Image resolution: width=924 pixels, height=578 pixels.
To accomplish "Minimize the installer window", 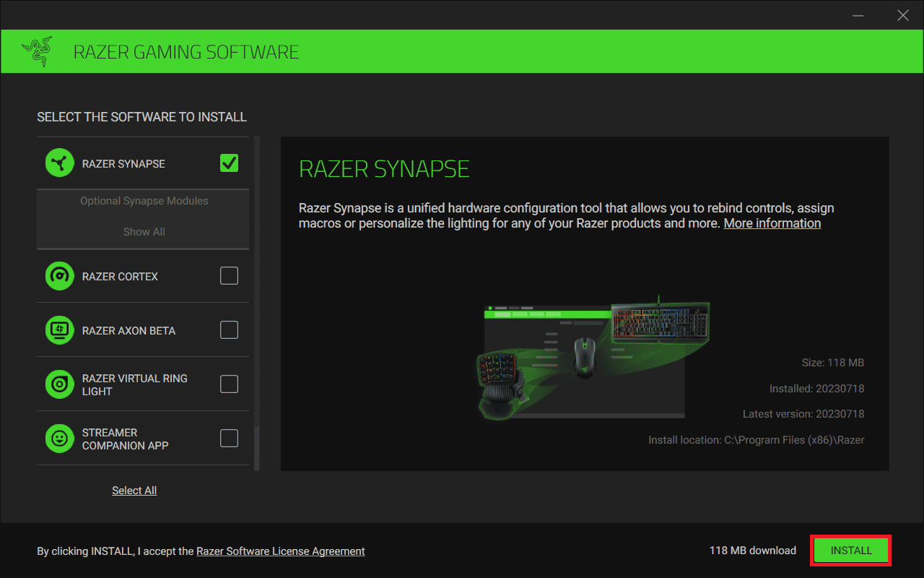I will [857, 15].
